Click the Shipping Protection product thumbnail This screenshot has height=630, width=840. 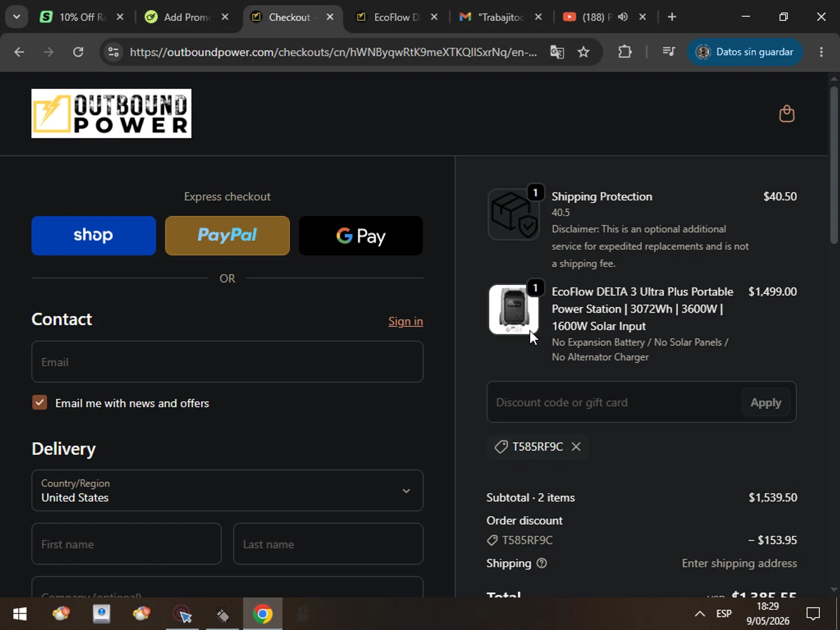513,214
